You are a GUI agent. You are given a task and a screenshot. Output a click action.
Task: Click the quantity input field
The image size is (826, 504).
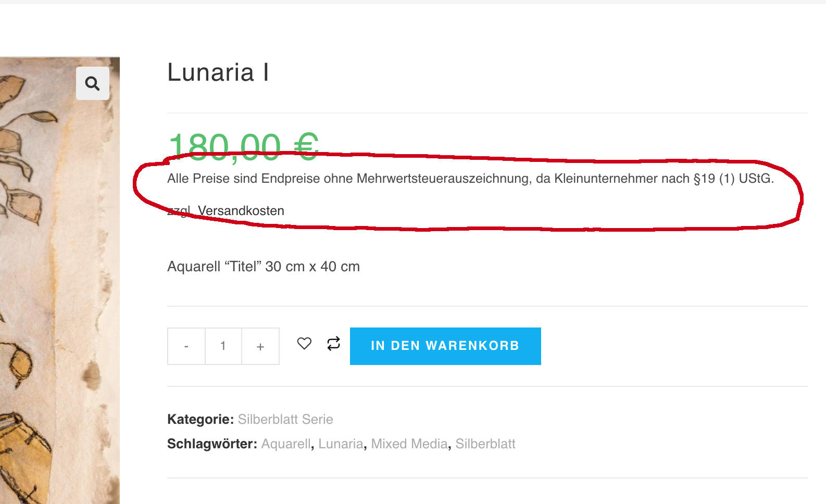(x=223, y=346)
